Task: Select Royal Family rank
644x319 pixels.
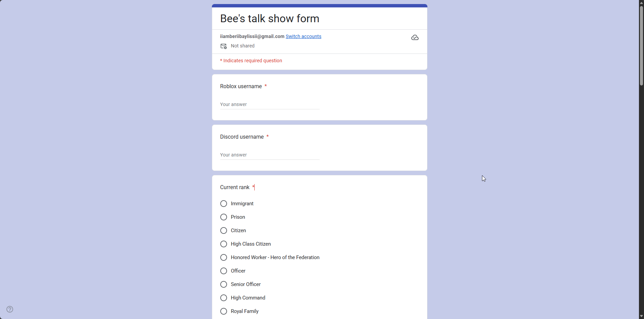Action: click(224, 312)
